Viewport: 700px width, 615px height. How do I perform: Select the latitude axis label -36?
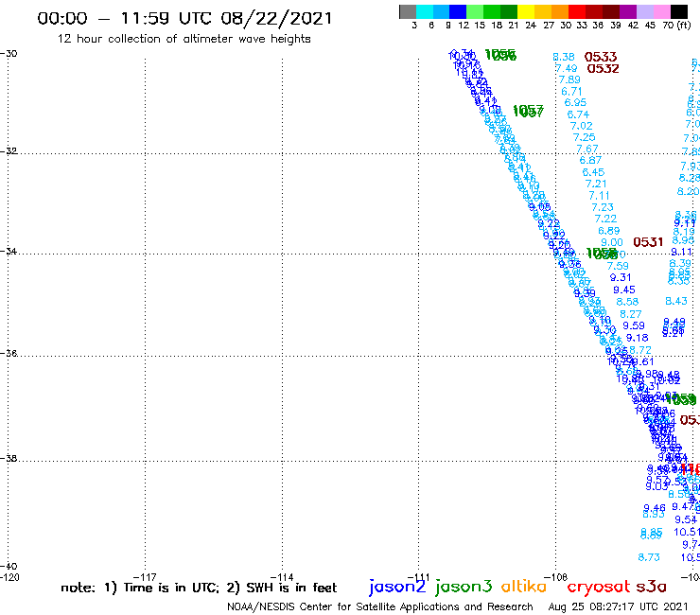coord(9,354)
